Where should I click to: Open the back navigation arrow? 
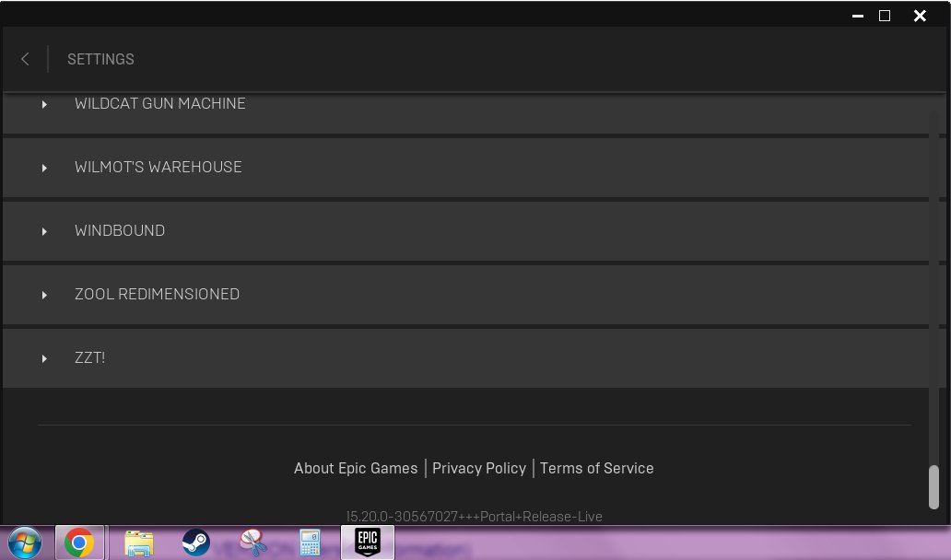[25, 59]
